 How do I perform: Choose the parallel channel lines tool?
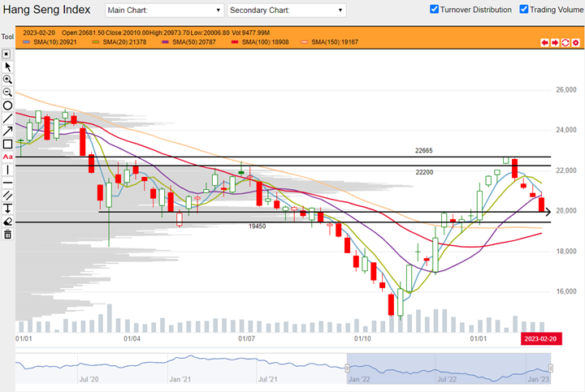[x=7, y=196]
